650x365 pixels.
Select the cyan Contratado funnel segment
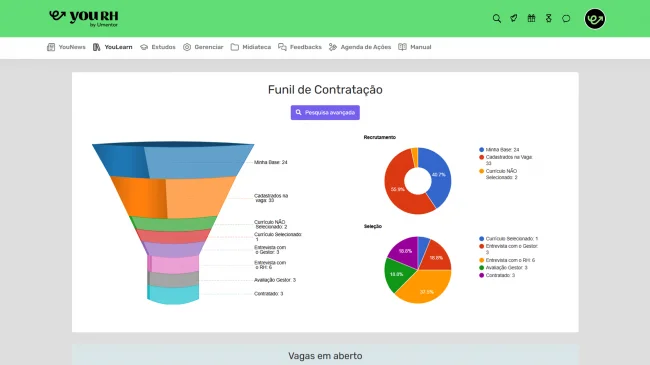[173, 294]
